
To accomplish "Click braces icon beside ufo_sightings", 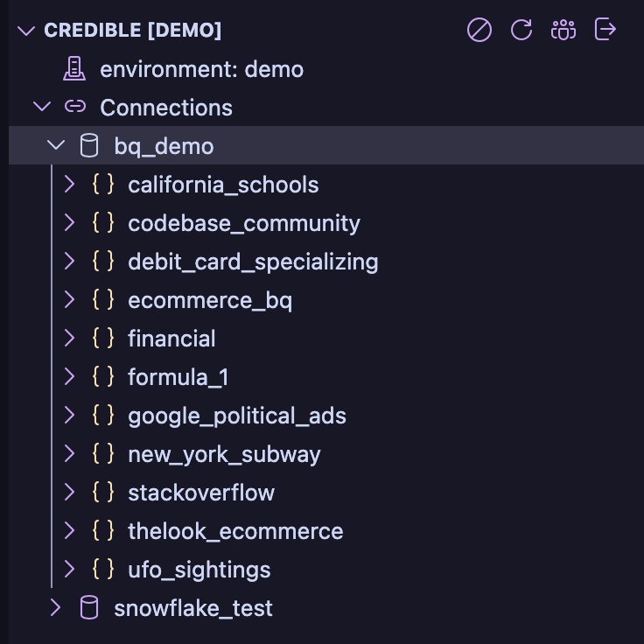I will (103, 569).
